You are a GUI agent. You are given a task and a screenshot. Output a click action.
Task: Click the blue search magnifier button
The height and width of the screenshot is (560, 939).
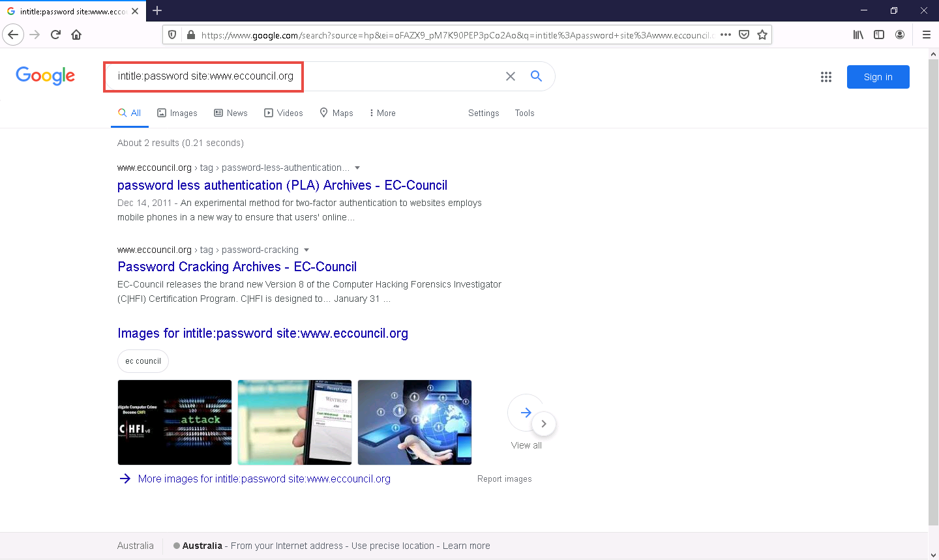coord(536,76)
